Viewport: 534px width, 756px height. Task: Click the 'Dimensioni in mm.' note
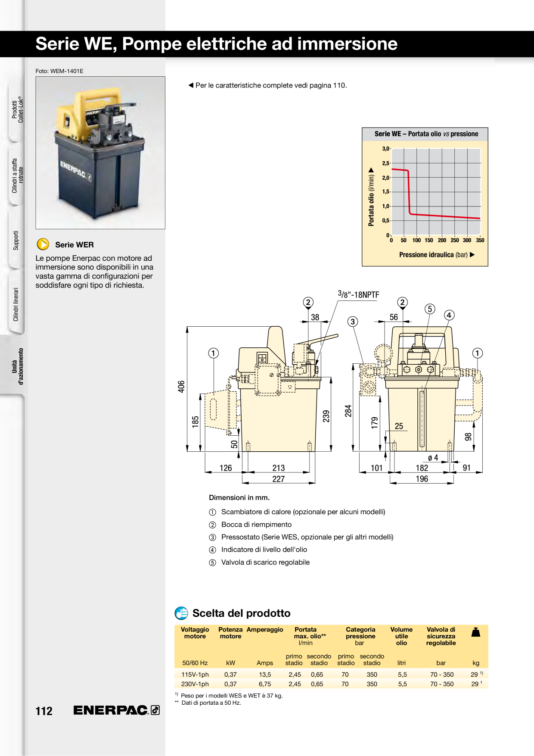[239, 497]
